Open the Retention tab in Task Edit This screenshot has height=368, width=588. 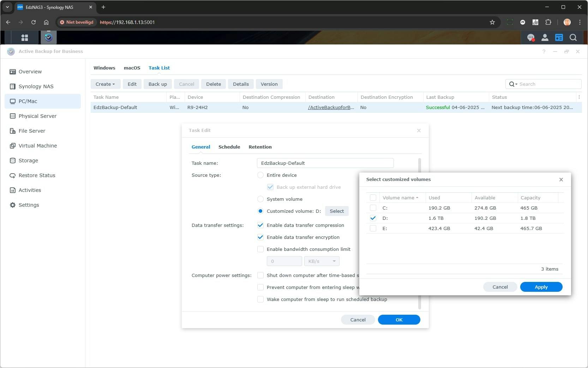[x=260, y=147]
